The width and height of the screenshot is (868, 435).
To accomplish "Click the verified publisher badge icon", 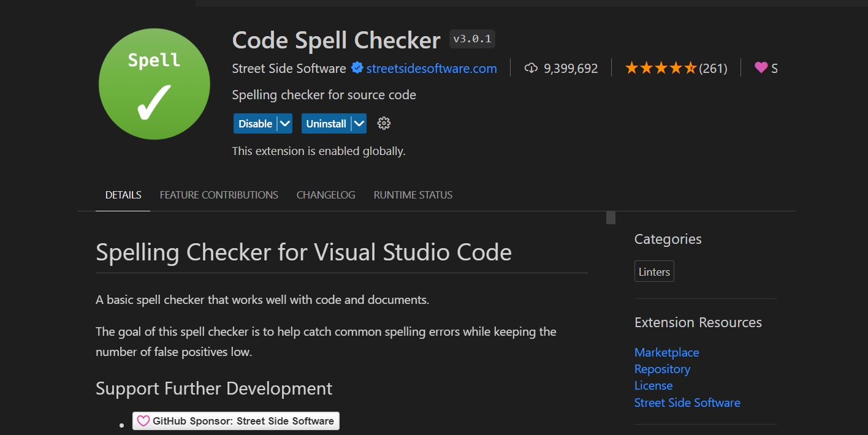I will coord(357,68).
